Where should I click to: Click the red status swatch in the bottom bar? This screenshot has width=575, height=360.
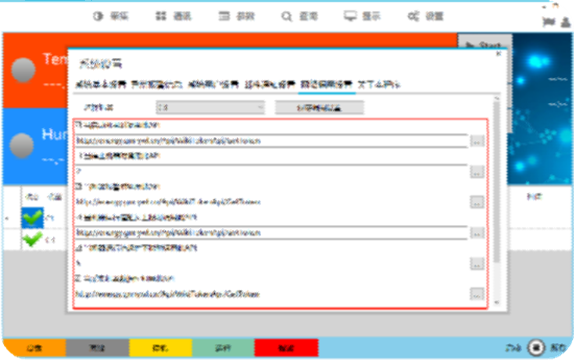point(286,348)
